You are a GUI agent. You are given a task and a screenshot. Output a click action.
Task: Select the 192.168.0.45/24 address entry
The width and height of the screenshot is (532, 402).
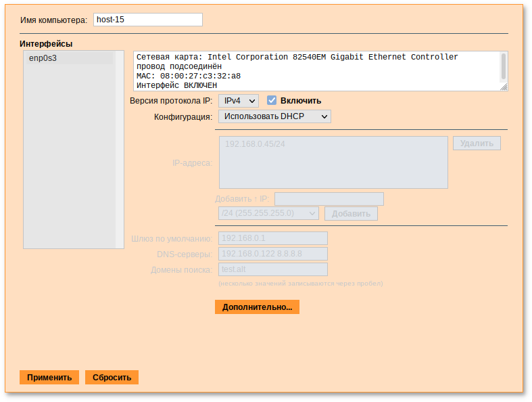(x=255, y=144)
